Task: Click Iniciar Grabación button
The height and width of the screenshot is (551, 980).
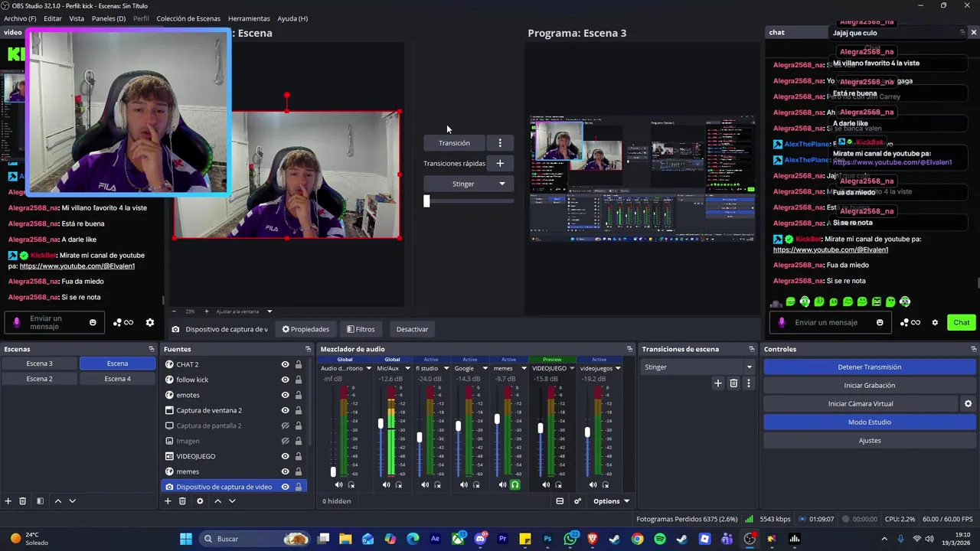Action: point(870,385)
